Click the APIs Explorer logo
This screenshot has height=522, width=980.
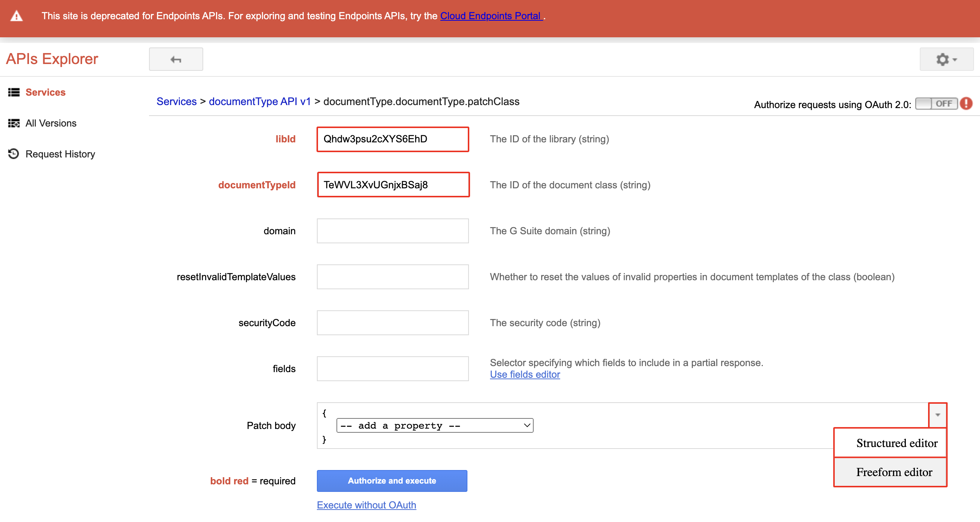click(x=52, y=59)
